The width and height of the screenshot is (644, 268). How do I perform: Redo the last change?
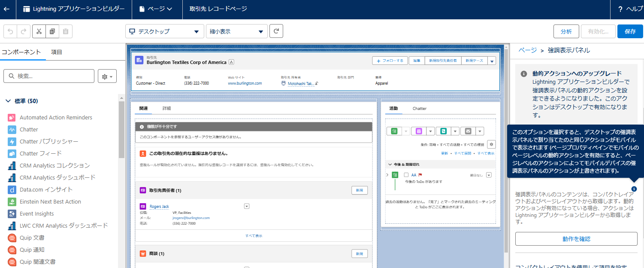click(24, 31)
